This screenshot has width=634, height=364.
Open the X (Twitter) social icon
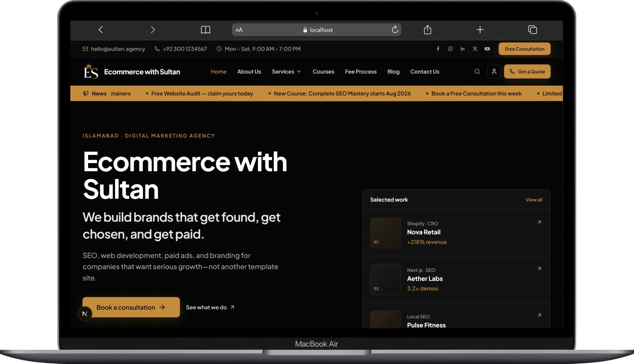tap(475, 49)
